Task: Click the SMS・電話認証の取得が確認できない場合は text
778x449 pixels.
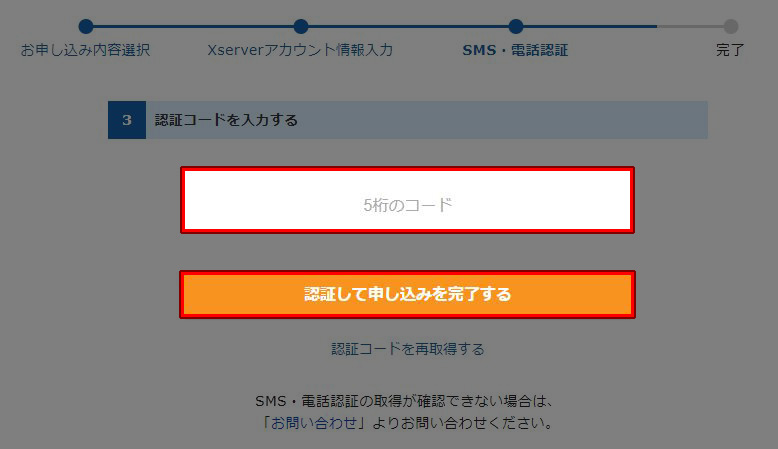Action: tap(404, 401)
